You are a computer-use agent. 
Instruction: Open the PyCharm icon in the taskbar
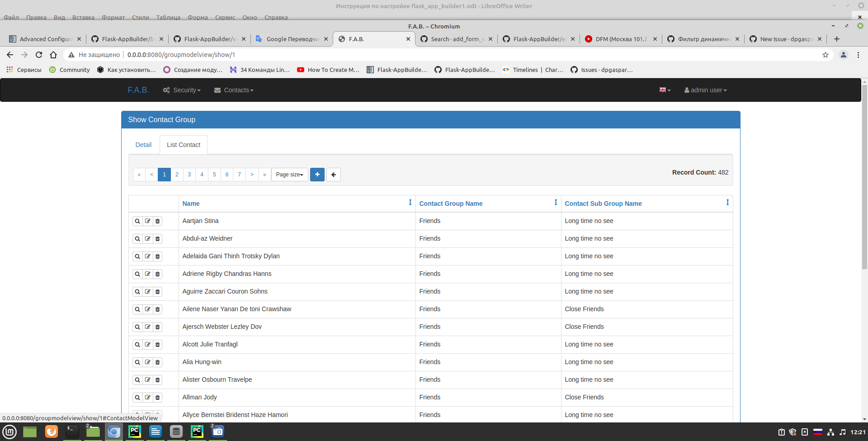(134, 432)
